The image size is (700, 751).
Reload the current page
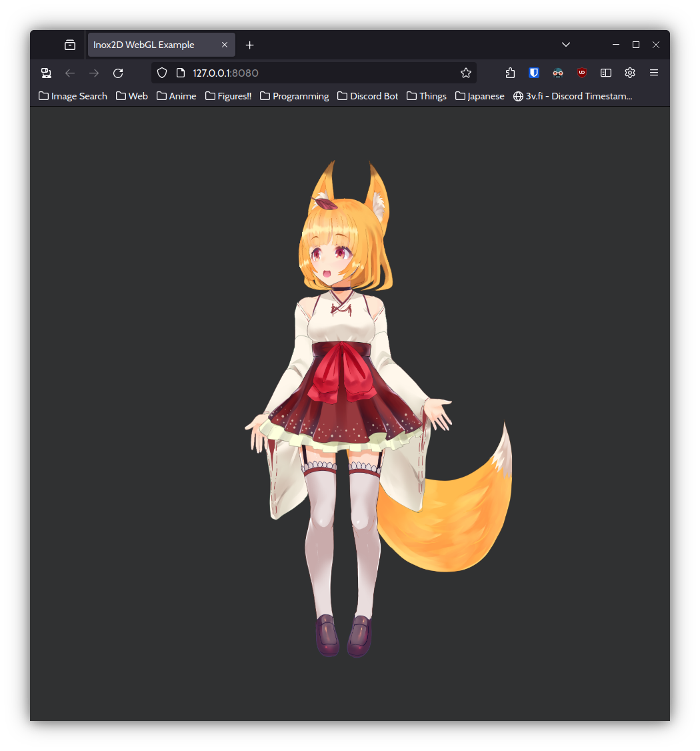[x=118, y=73]
